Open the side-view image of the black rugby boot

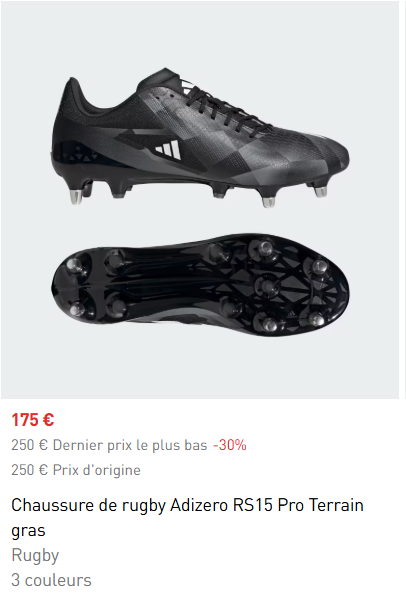coord(200,138)
